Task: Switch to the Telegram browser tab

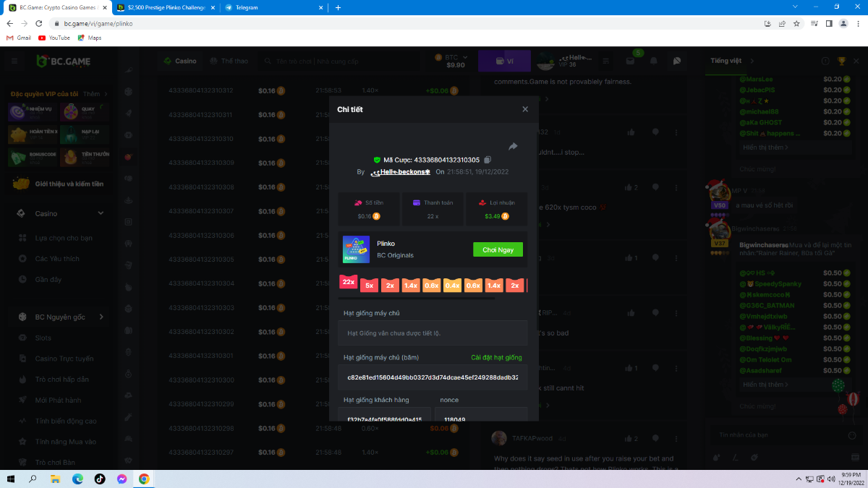Action: click(x=271, y=7)
